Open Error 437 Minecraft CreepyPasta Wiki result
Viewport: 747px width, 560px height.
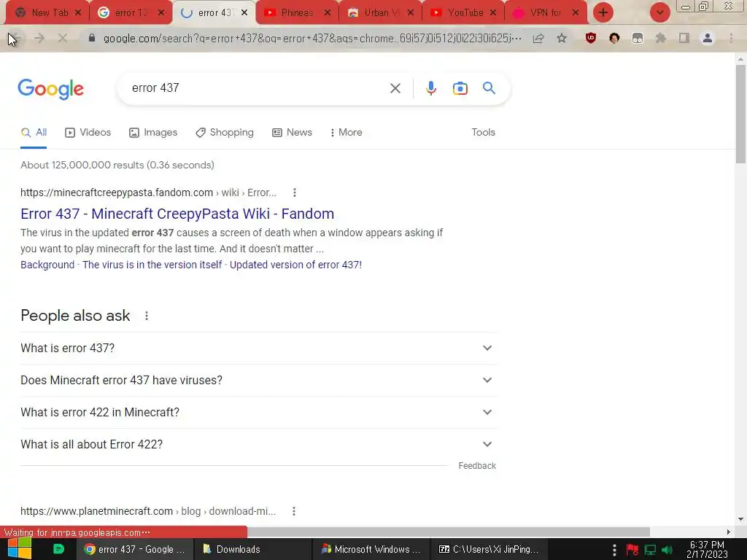point(177,214)
